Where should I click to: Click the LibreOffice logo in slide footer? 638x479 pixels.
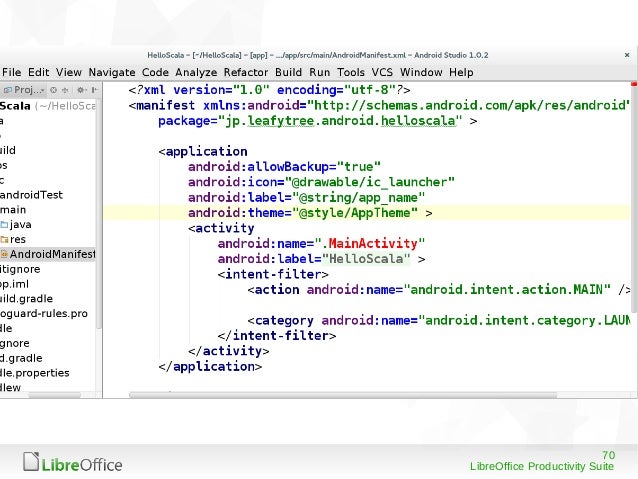coord(72,463)
